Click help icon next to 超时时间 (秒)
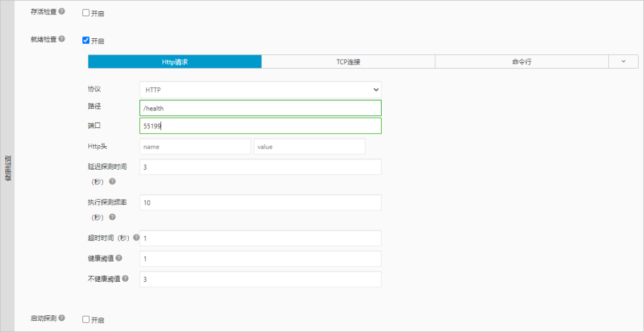Viewport: 644px width, 332px height. pos(136,238)
